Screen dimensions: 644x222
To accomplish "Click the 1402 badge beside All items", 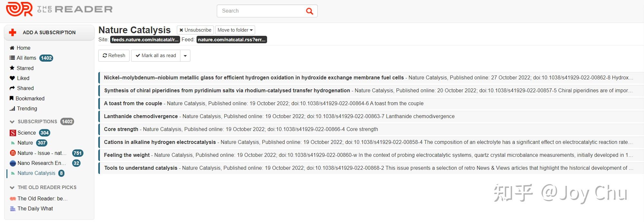I will point(46,58).
